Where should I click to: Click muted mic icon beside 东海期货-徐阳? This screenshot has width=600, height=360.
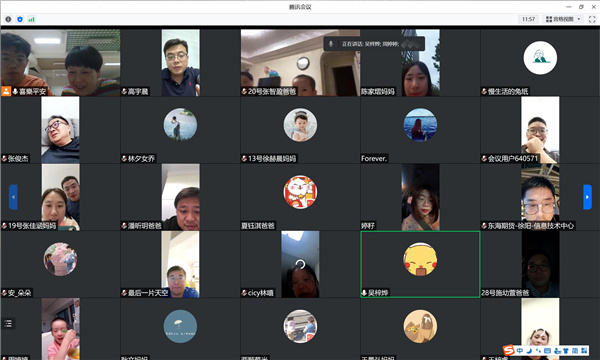[x=484, y=226]
